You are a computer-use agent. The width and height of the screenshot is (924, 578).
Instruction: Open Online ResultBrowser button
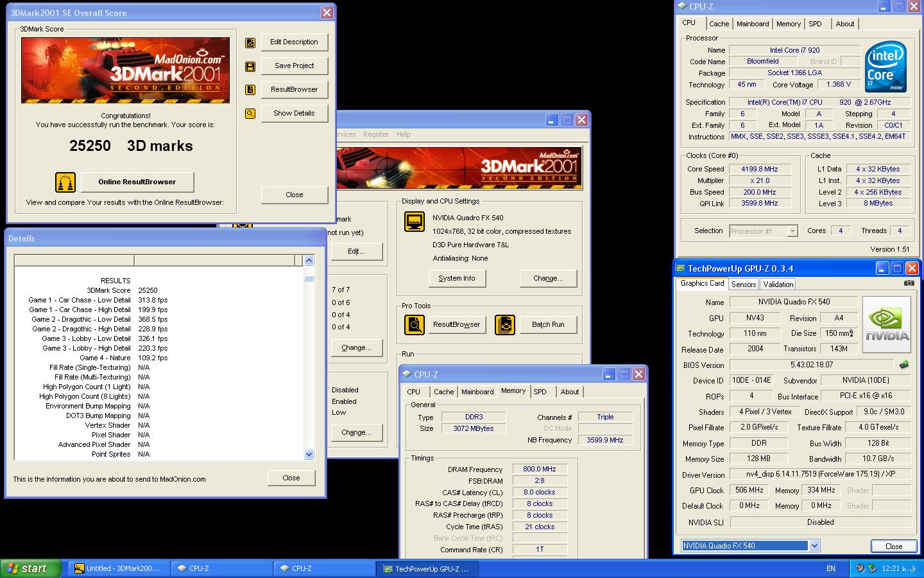(137, 182)
